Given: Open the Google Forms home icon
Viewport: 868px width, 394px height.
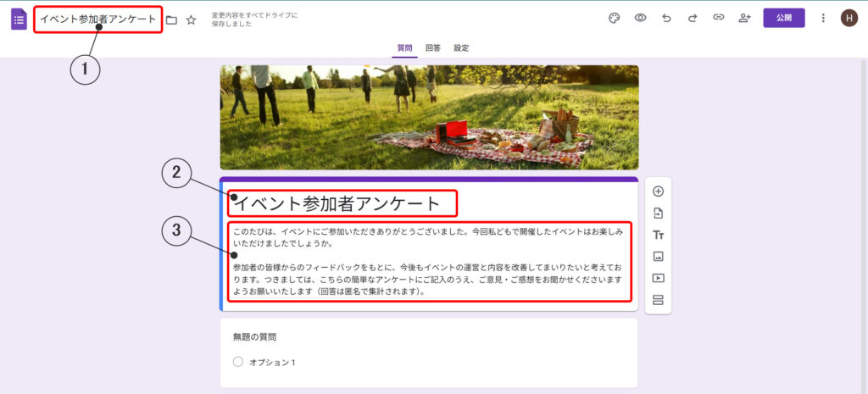Looking at the screenshot, I should coord(19,19).
